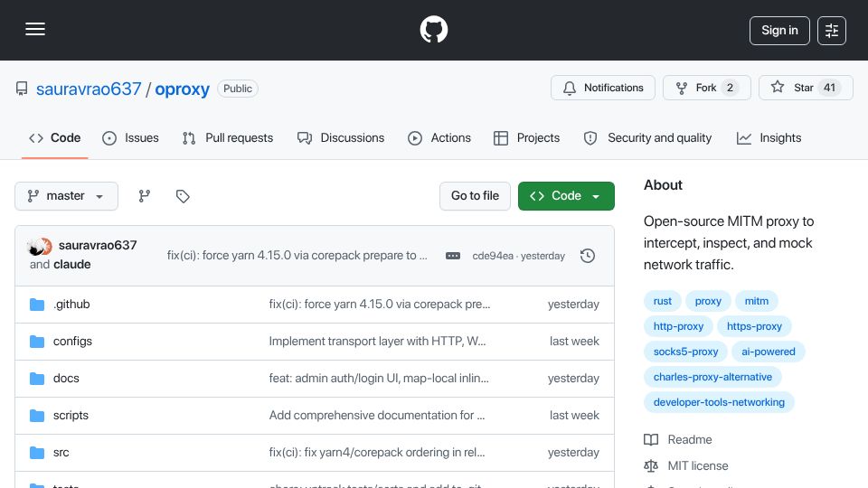Open the oproxy repository link
Viewport: 868px width, 488px height.
182,89
